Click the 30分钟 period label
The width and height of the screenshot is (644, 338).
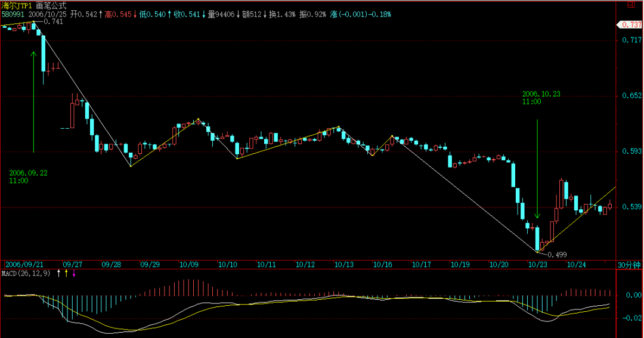click(629, 265)
